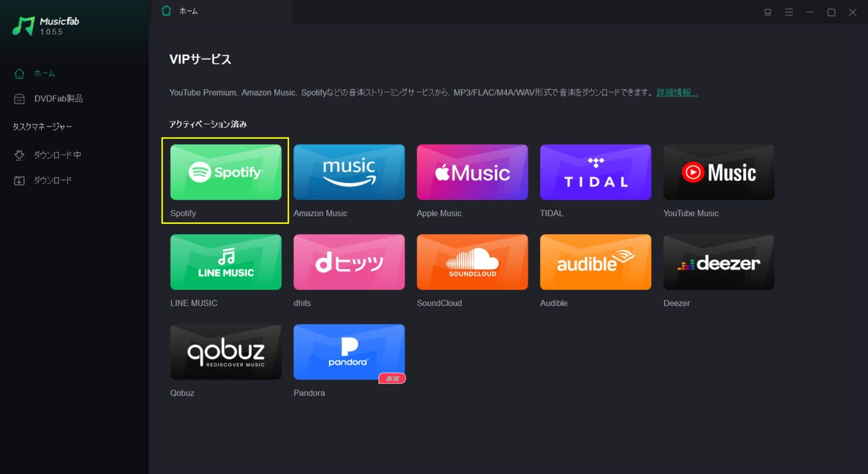Click the Apple Music label text
This screenshot has width=868, height=474.
point(439,213)
